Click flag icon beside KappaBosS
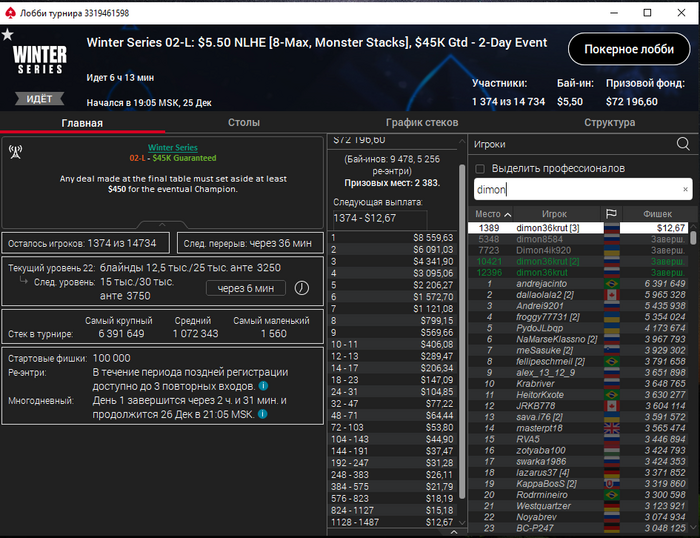This screenshot has width=700, height=538. 611,484
